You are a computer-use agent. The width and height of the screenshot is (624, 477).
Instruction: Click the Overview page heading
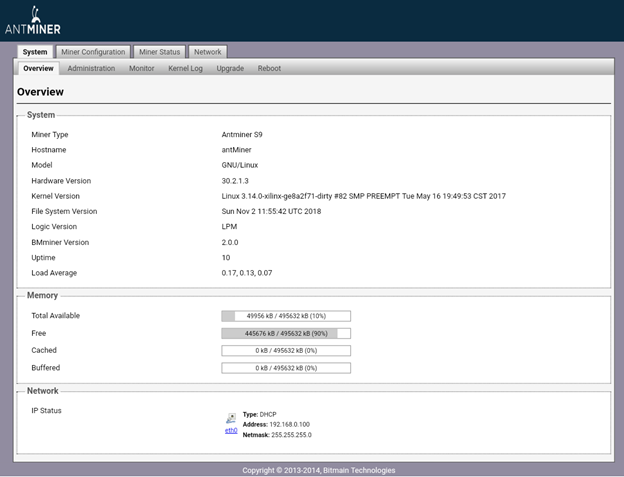click(x=40, y=92)
